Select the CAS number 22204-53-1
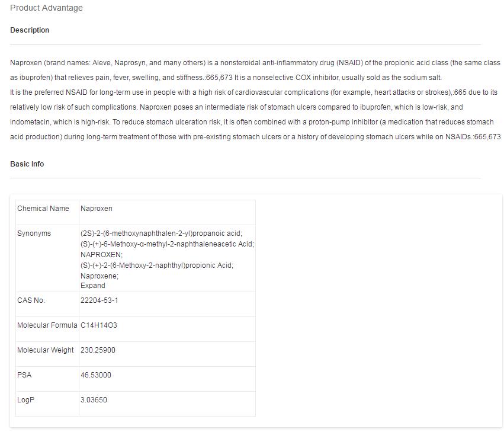This screenshot has height=432, width=504. tap(99, 300)
